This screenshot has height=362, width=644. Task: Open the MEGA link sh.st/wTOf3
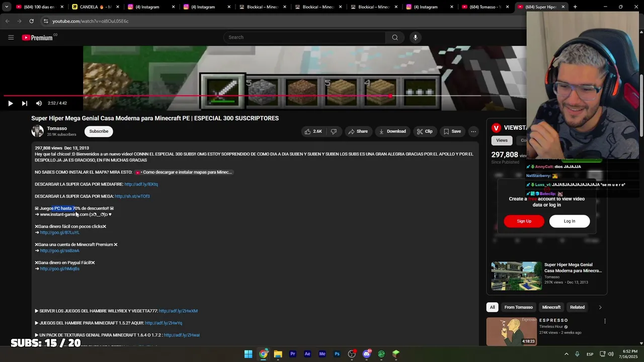pos(132,196)
